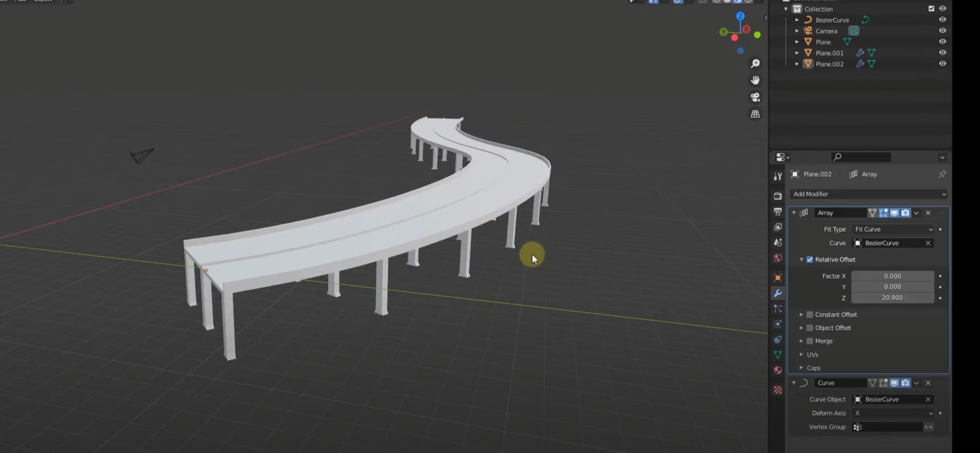
Task: Open the Modifier properties wrench tab
Action: (777, 294)
